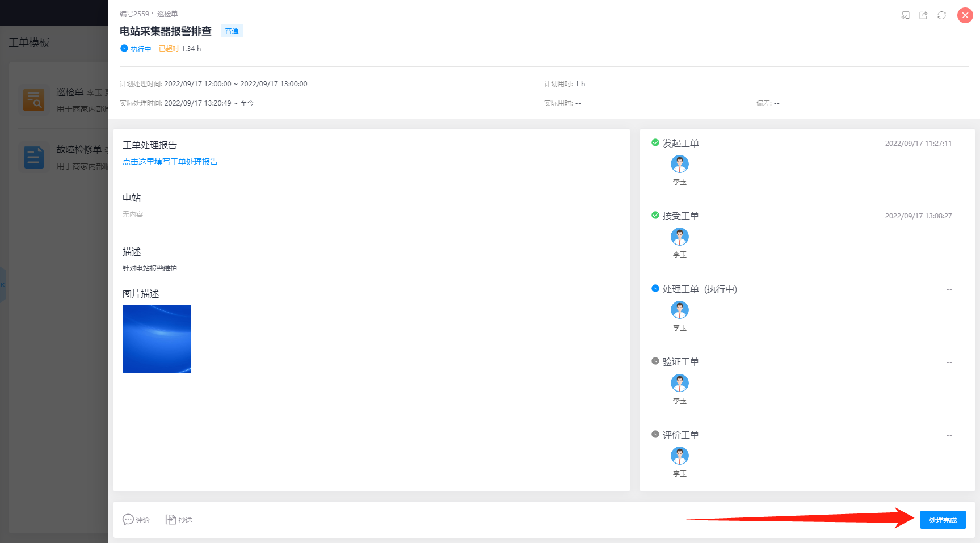Viewport: 980px width, 543px height.
Task: Click 李玉's avatar under 接受工单
Action: (x=679, y=237)
